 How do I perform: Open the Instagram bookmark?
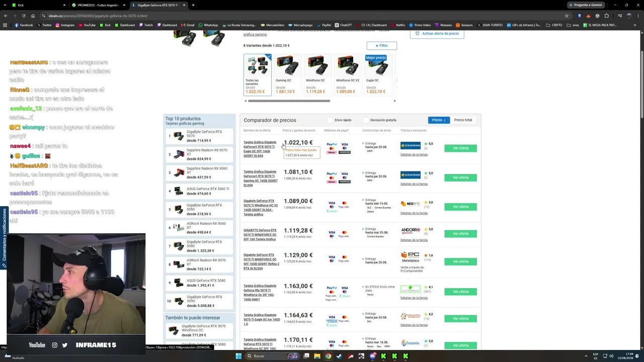(65, 25)
